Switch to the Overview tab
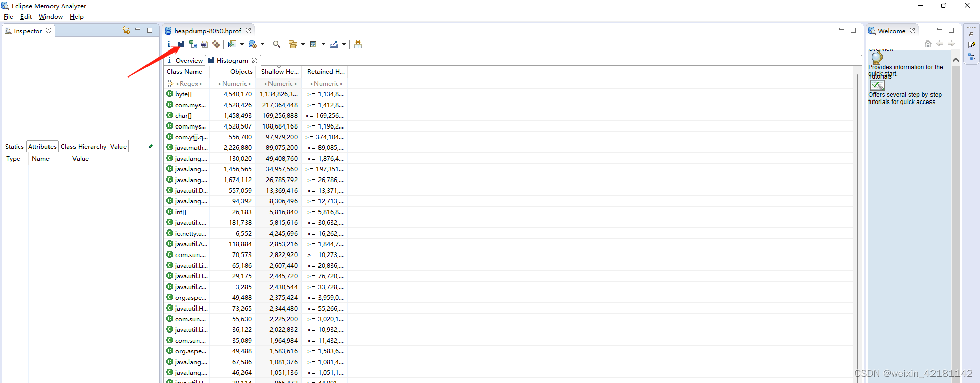 184,60
